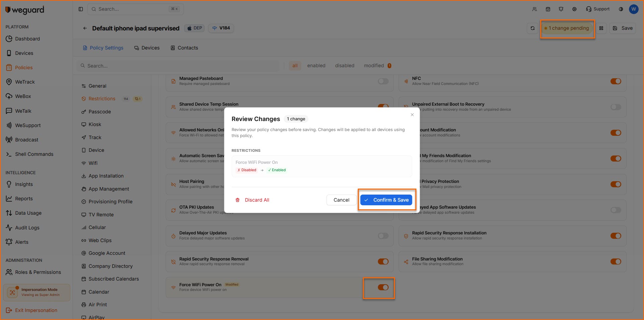The width and height of the screenshot is (644, 320).
Task: Toggle Rapid Security Response Removal off
Action: click(383, 261)
